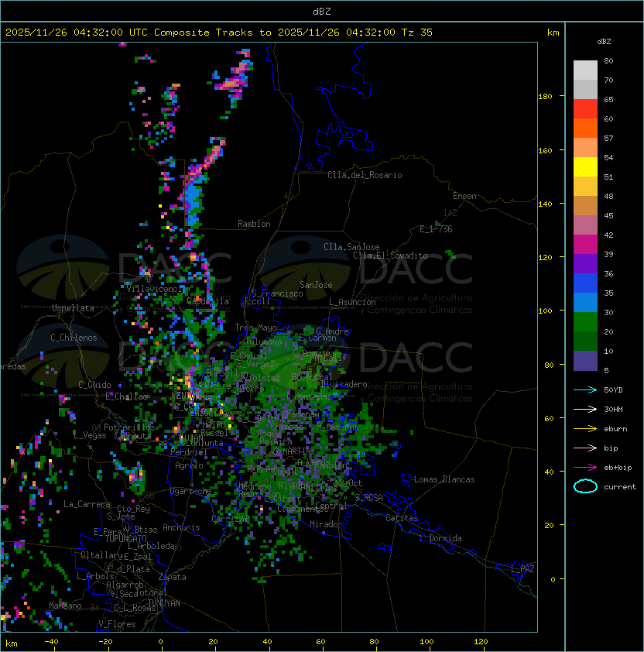Pick the light gray swatch below 80
644x652 pixels.
(585, 70)
